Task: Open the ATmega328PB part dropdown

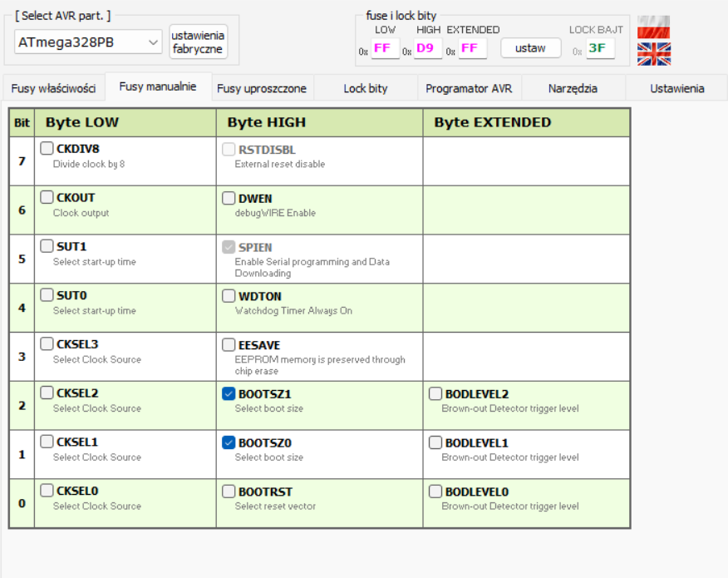Action: pyautogui.click(x=88, y=42)
